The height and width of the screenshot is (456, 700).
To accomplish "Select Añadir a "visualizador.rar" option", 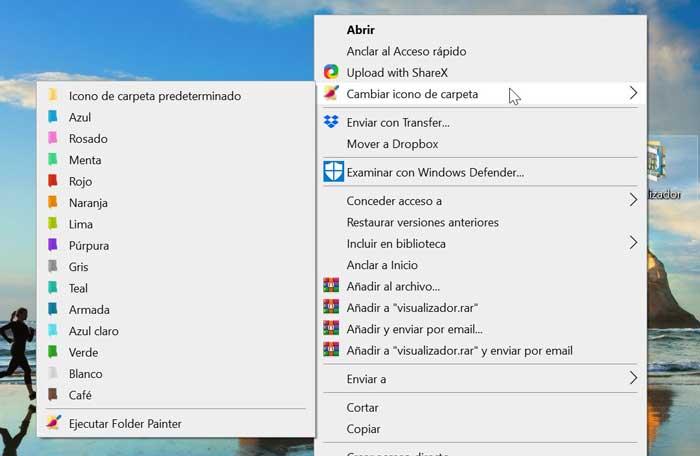I will click(412, 308).
